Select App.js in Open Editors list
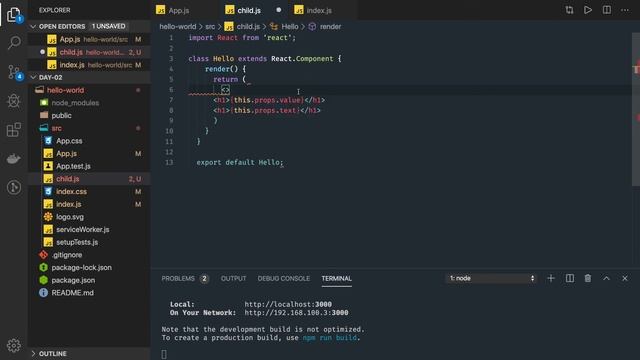This screenshot has height=360, width=640. click(x=89, y=40)
